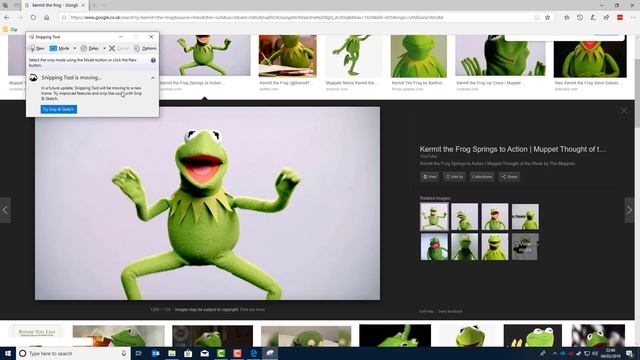Click the lock icon in the address bar
640x360 pixels.
pyautogui.click(x=64, y=18)
